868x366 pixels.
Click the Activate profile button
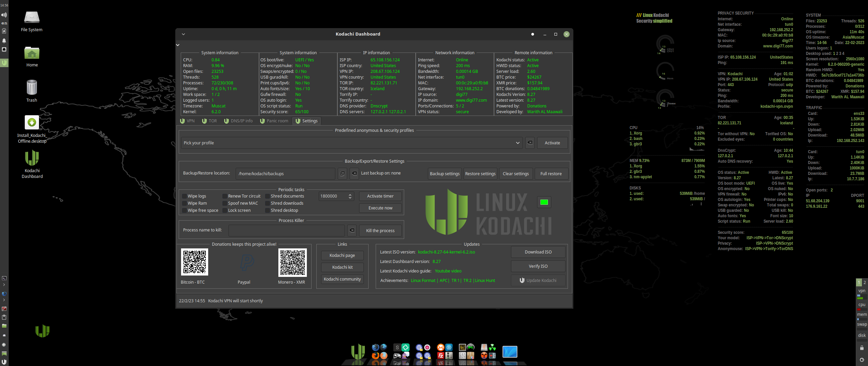pyautogui.click(x=552, y=143)
